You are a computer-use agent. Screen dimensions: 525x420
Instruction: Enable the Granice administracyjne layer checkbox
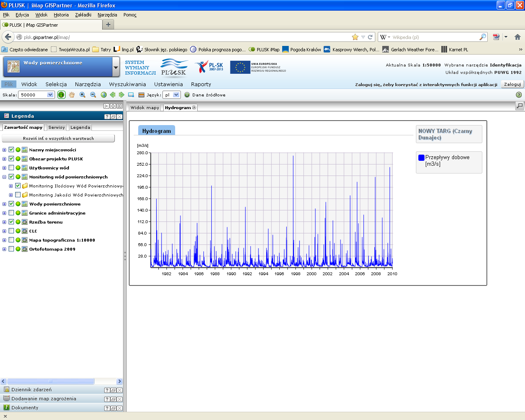[x=11, y=213]
